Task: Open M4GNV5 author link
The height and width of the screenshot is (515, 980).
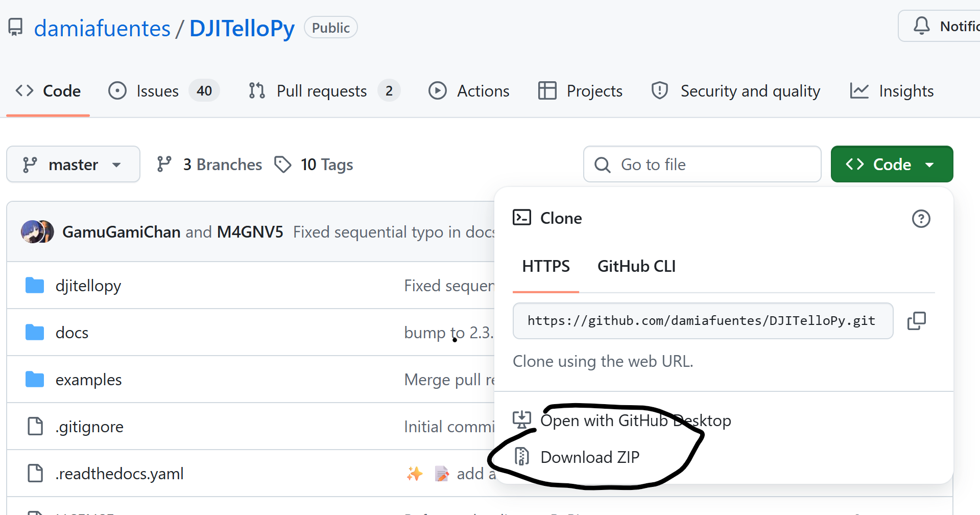Action: coord(250,232)
